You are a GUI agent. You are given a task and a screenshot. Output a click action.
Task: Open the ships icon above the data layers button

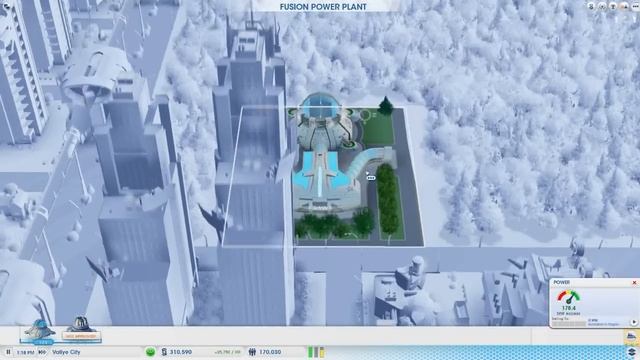coord(631,337)
